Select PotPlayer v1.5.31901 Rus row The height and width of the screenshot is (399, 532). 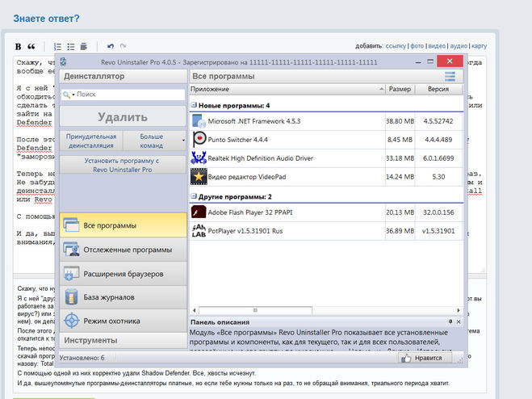click(x=326, y=231)
